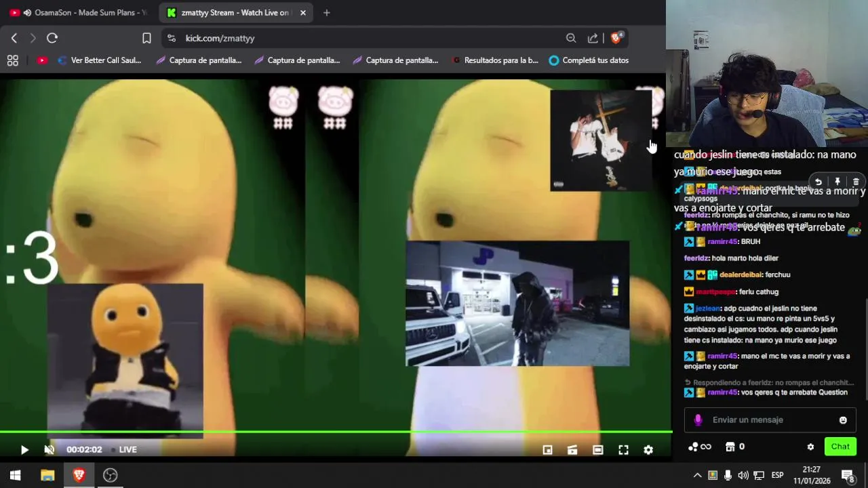Viewport: 868px width, 488px height.
Task: Bookmark this page icon
Action: tap(146, 39)
